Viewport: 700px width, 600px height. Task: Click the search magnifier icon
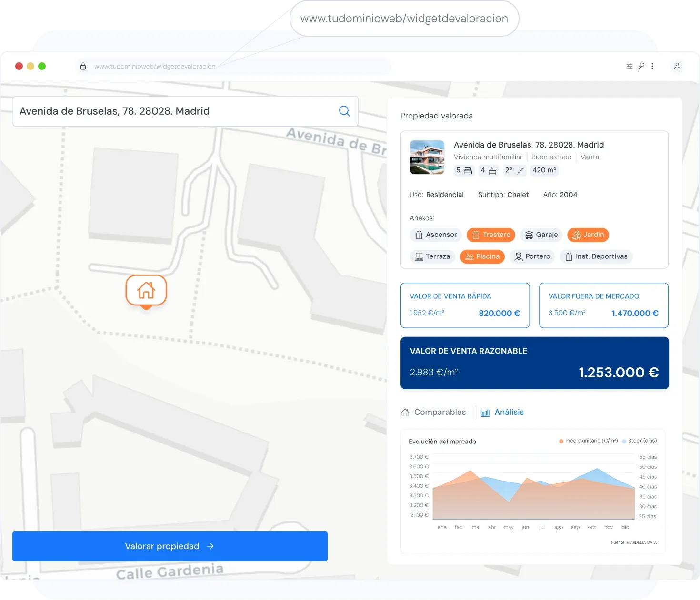344,111
